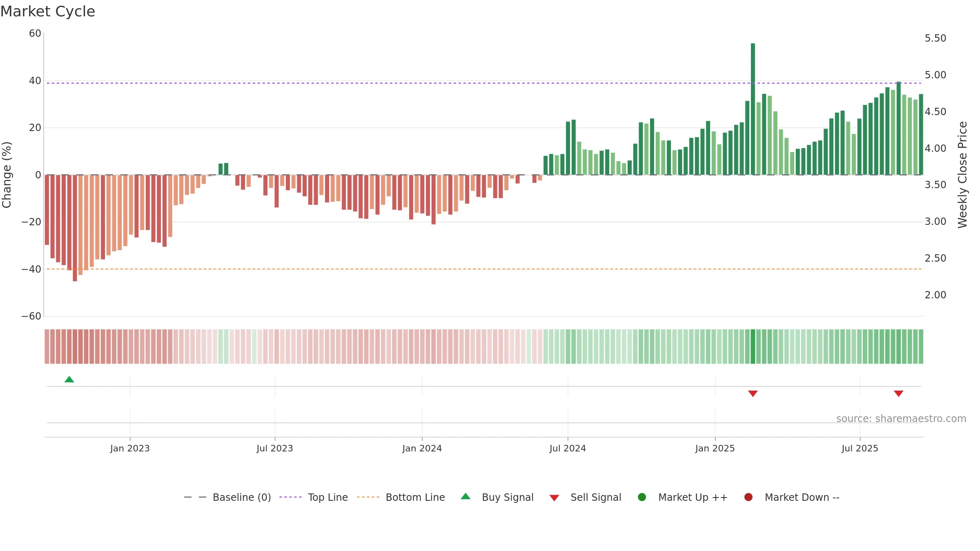Click the Market Cycle chart title
Viewport: 980px width, 551px height.
click(x=48, y=11)
